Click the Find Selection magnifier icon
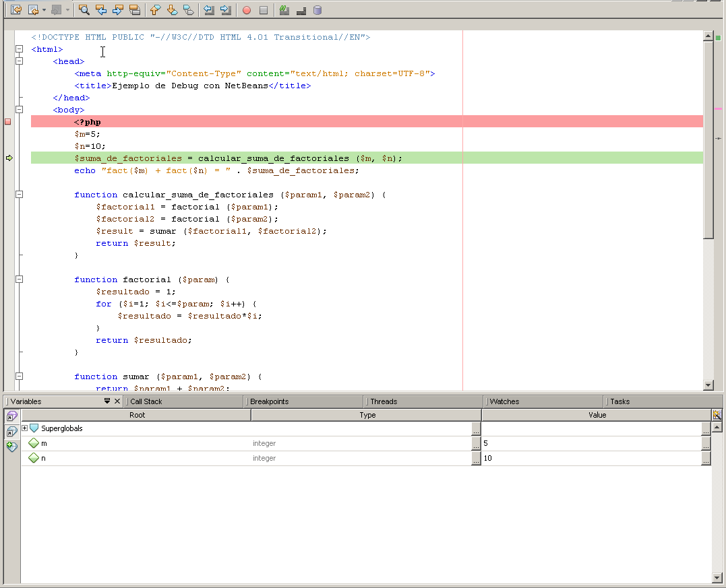The image size is (726, 588). point(84,10)
